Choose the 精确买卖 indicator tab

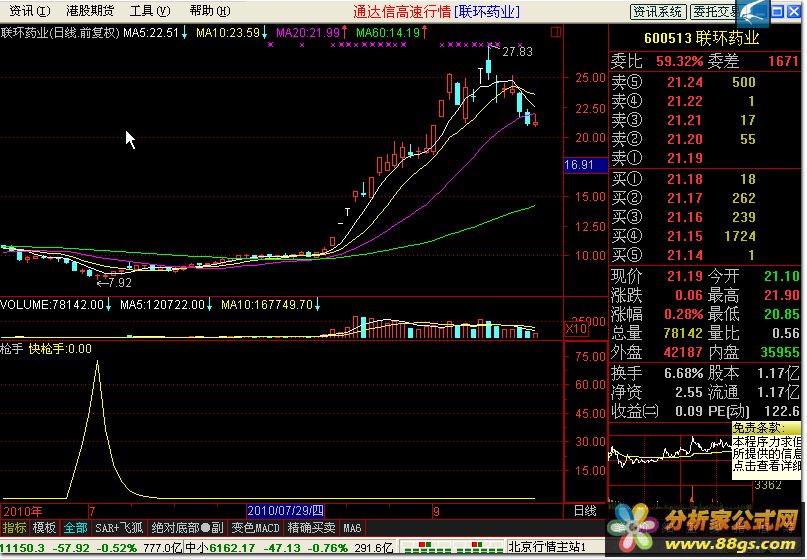(311, 528)
